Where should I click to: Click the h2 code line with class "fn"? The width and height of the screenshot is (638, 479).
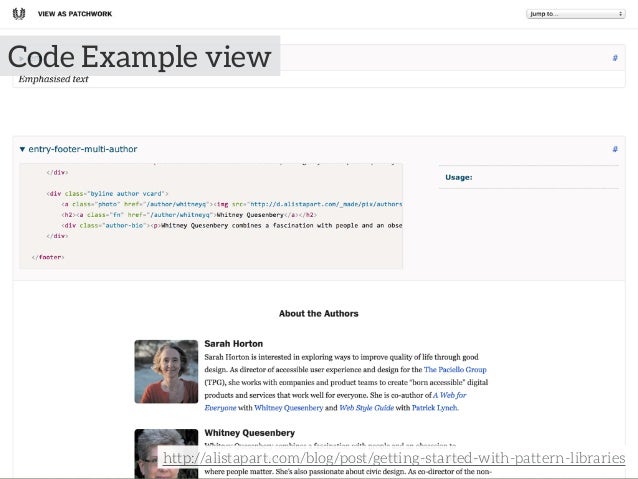pos(189,215)
